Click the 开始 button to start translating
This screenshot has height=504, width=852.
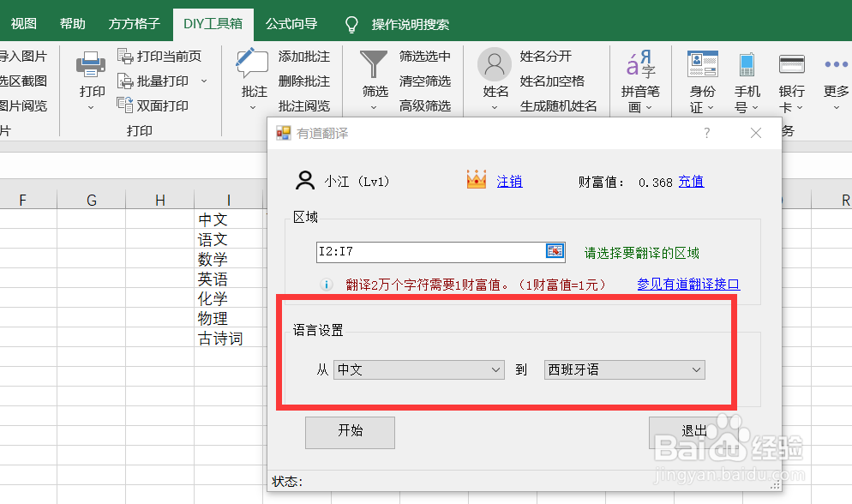pyautogui.click(x=350, y=432)
